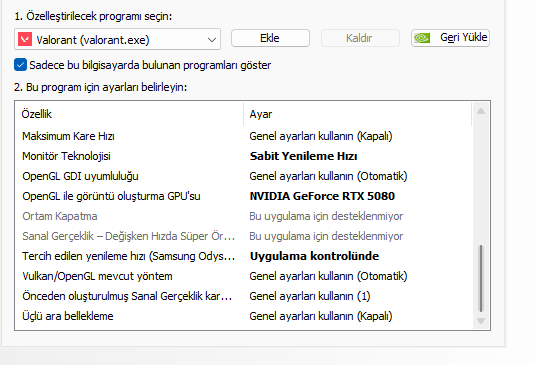
Task: Click the settings list scroll down arrow
Action: 481,321
